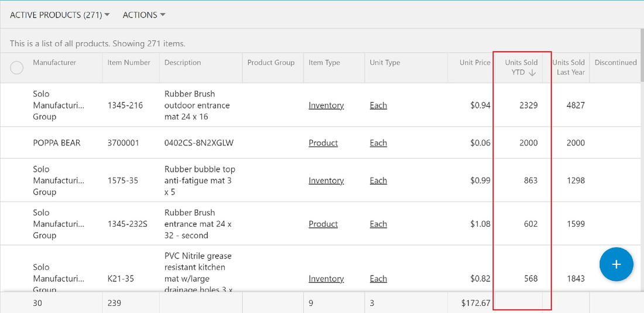Open the Product link for item 3700001
Viewport: 644px width, 313px height.
(323, 142)
